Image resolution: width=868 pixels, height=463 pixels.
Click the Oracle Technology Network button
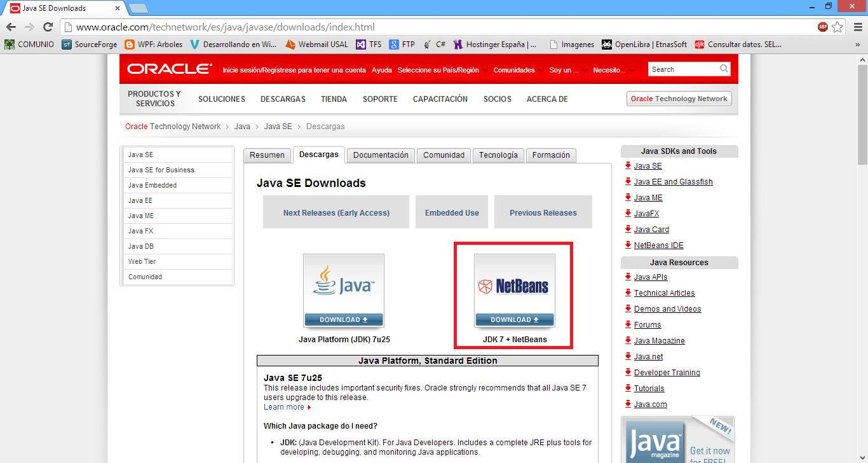pos(679,99)
